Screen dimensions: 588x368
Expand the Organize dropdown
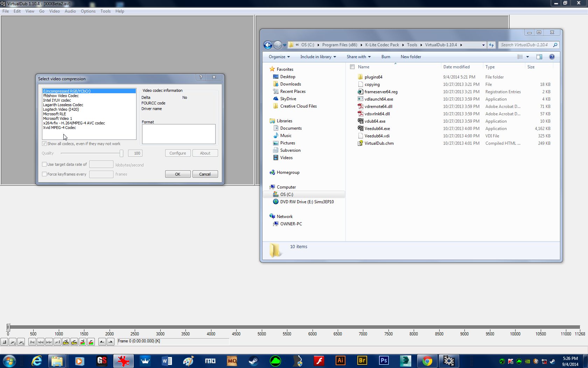pyautogui.click(x=279, y=57)
